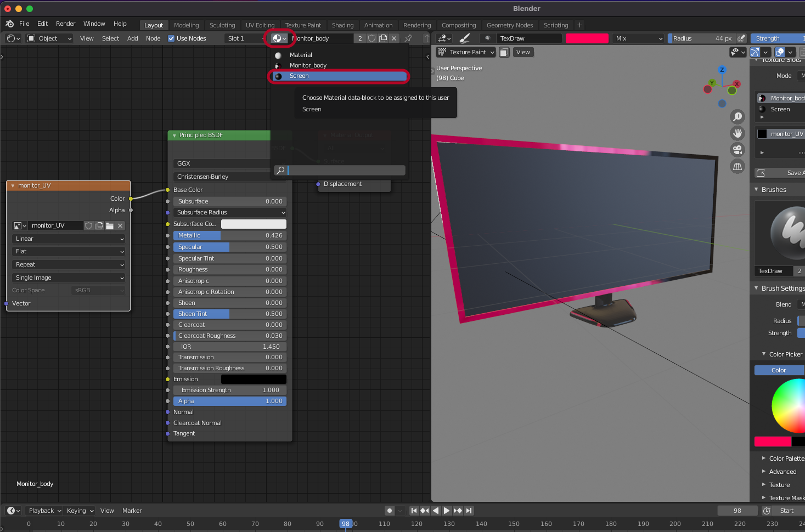Open the Blender logo app menu
This screenshot has width=805, height=532.
tap(9, 24)
